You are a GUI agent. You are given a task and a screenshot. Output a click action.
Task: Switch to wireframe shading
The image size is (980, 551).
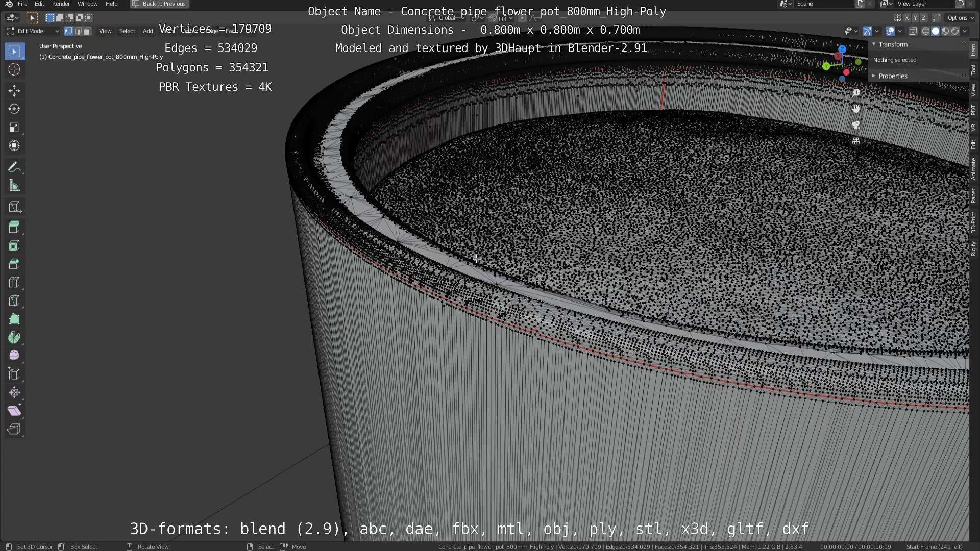[926, 31]
